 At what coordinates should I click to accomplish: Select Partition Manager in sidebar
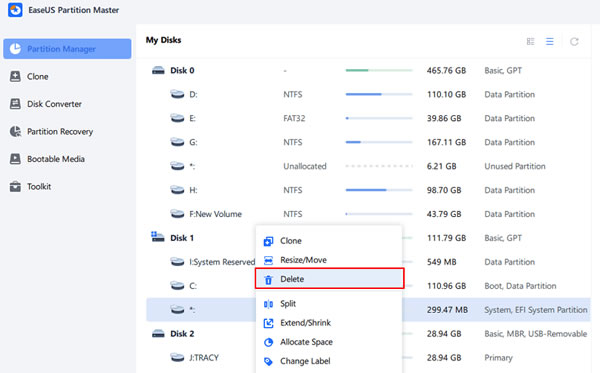(67, 49)
